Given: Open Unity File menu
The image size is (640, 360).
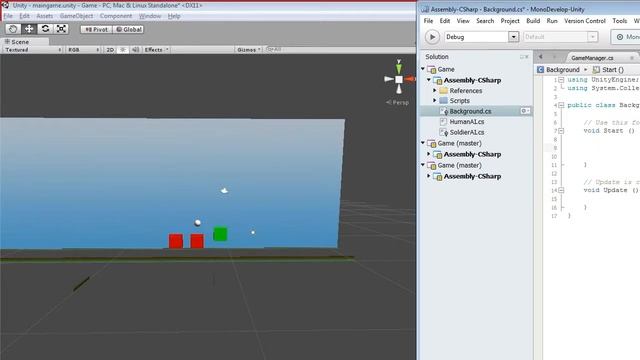Looking at the screenshot, I should tap(8, 16).
